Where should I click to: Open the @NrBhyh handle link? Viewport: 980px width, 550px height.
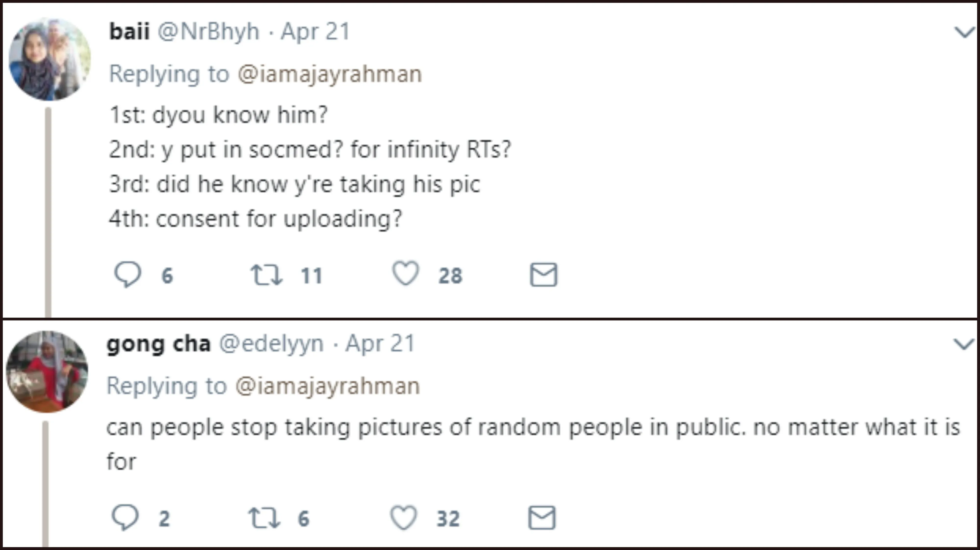click(208, 32)
